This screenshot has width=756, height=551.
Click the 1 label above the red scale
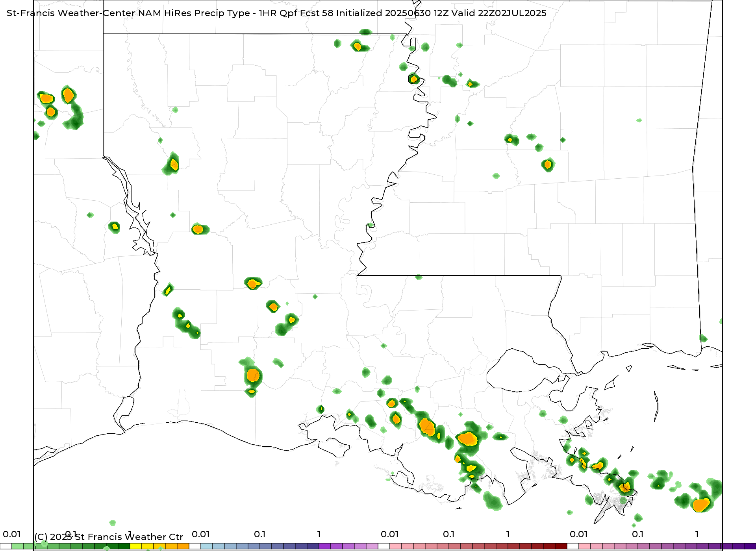pos(508,534)
